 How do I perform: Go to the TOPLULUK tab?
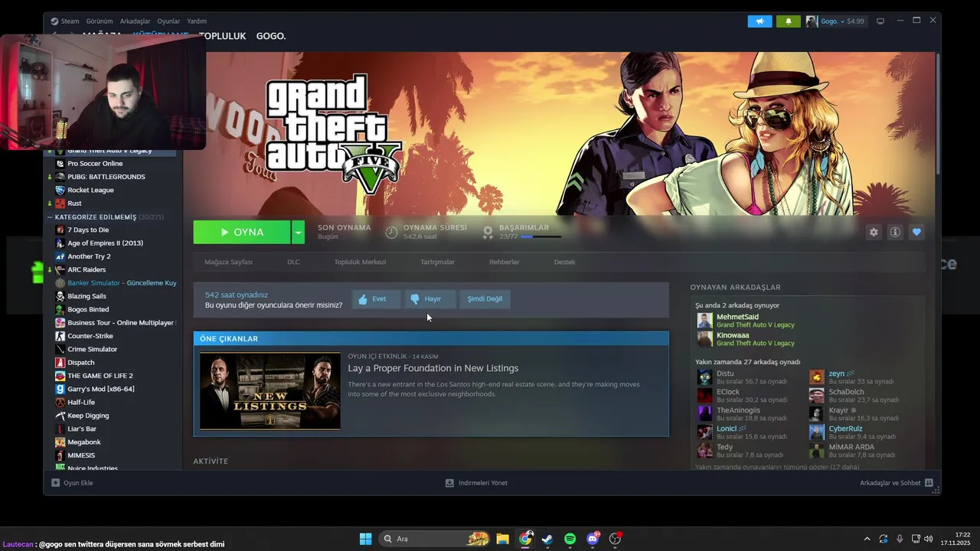[223, 36]
